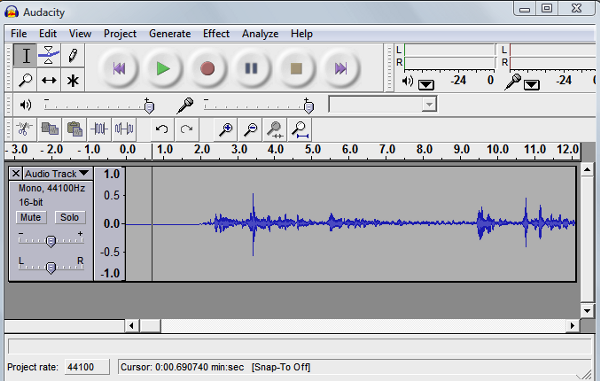Open the Audio Track dropdown menu

click(58, 174)
